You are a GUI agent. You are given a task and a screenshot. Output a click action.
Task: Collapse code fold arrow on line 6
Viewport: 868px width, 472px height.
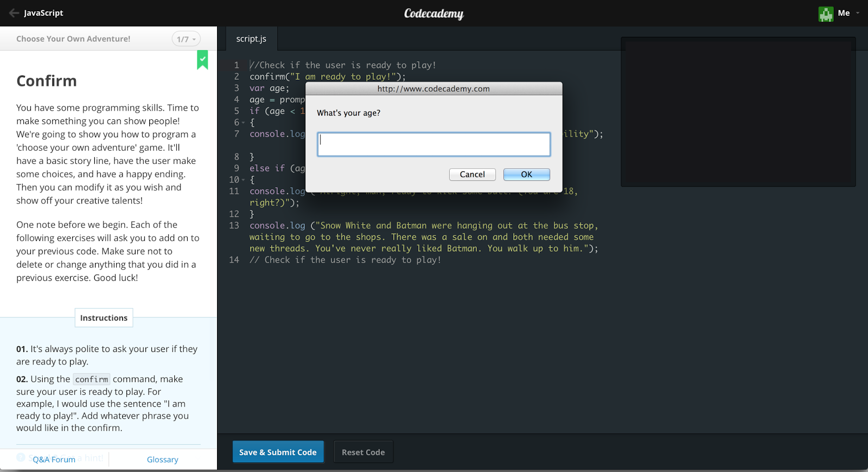click(244, 123)
